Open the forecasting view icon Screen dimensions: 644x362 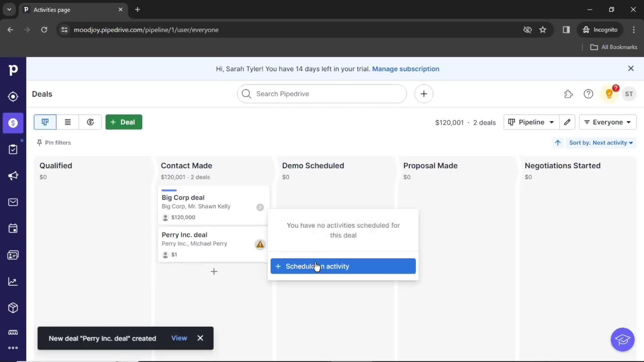pyautogui.click(x=90, y=122)
